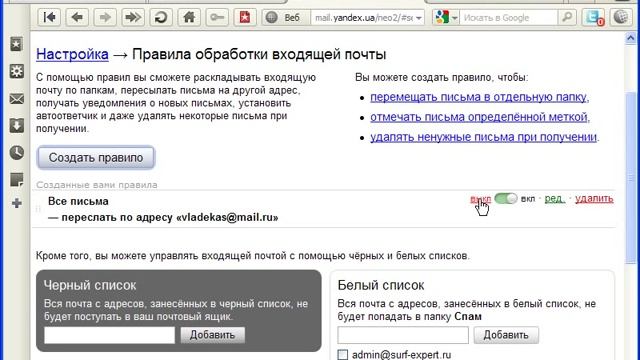Open the notes panel in sidebar
This screenshot has height=360, width=640.
point(17,180)
